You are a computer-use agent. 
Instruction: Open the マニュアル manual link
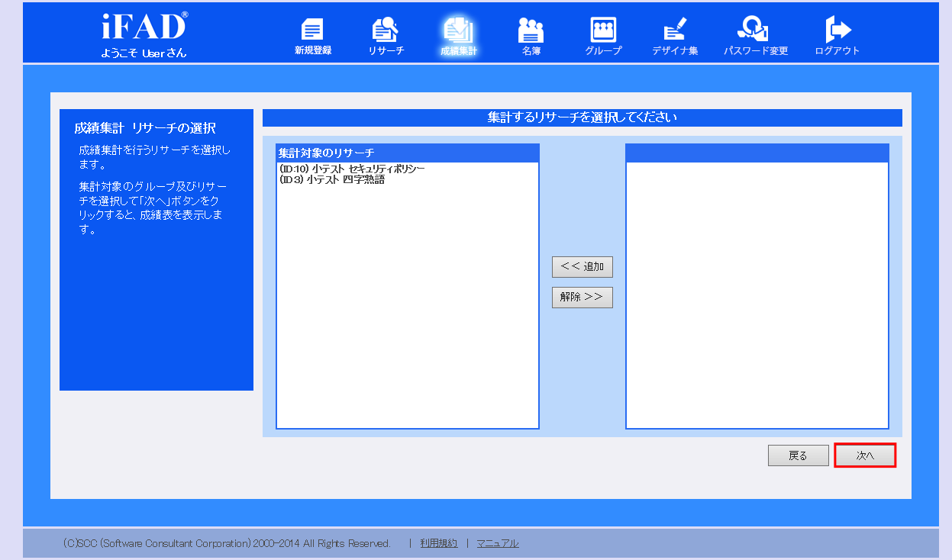(x=498, y=543)
